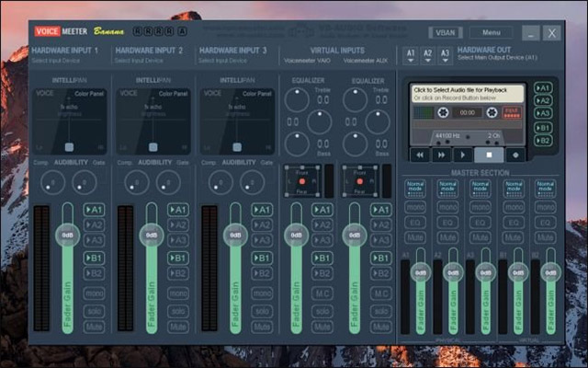Click Voicemeeter VAIO virtual input label
This screenshot has height=368, width=588.
click(x=307, y=61)
